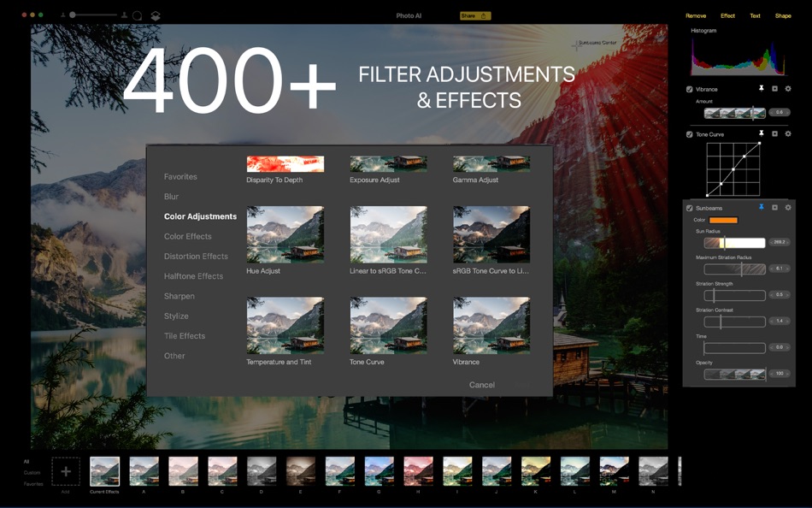Click the mask icon beside Tone Curve gear
This screenshot has width=812, height=508.
coord(774,134)
